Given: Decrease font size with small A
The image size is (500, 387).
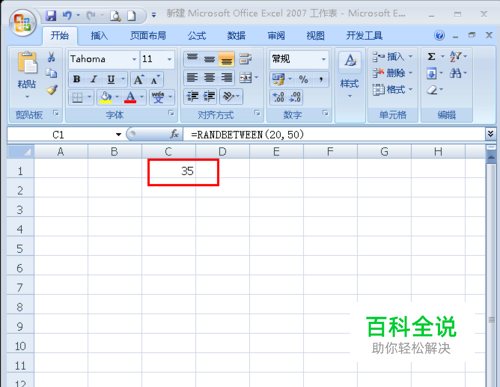Looking at the screenshot, I should pyautogui.click(x=155, y=80).
